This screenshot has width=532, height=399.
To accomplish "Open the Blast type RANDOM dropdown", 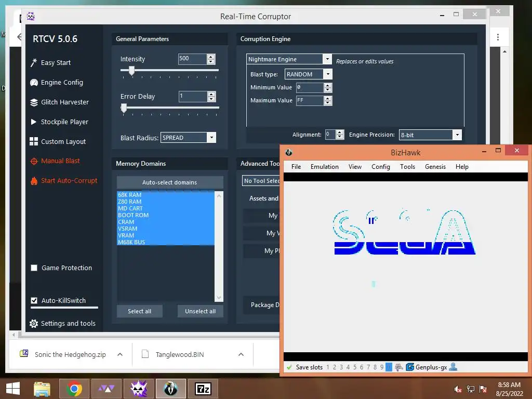I will point(328,74).
